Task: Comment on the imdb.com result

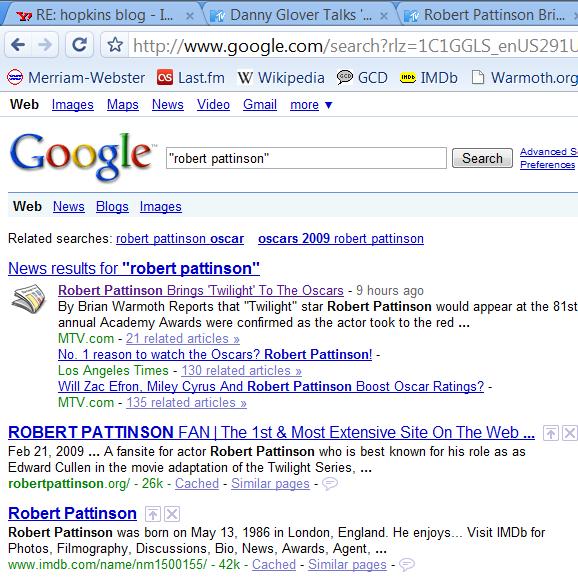Action: click(407, 564)
